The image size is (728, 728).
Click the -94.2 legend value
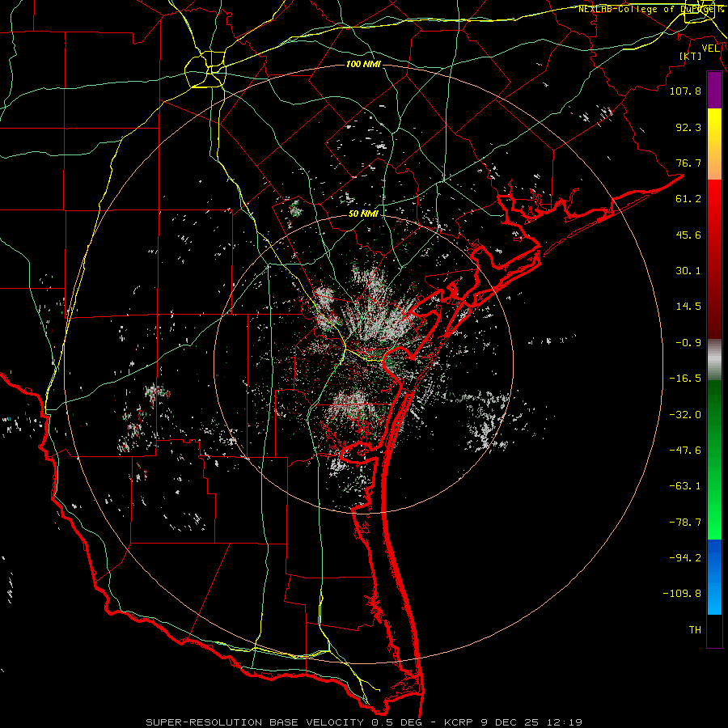pyautogui.click(x=685, y=558)
